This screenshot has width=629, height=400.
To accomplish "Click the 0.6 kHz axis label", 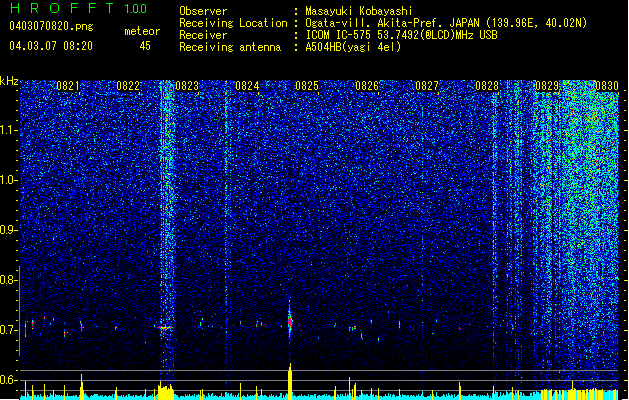I will pyautogui.click(x=8, y=380).
